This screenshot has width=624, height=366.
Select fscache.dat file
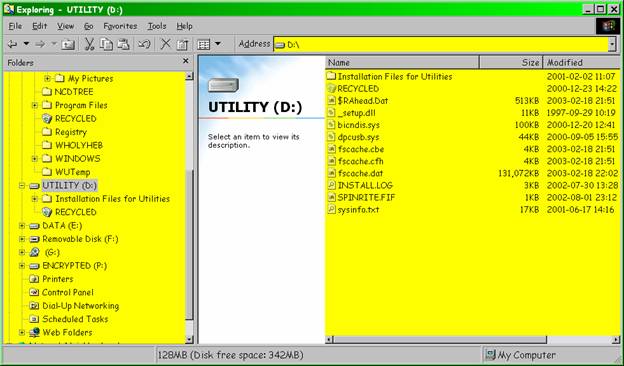coord(360,173)
